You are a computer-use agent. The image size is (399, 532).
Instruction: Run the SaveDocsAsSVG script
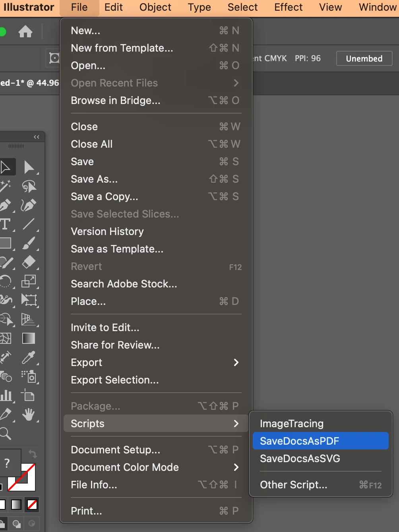[x=321, y=459]
